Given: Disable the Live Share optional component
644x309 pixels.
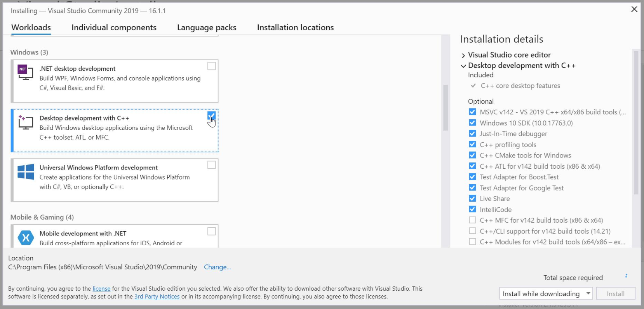Looking at the screenshot, I should [472, 199].
